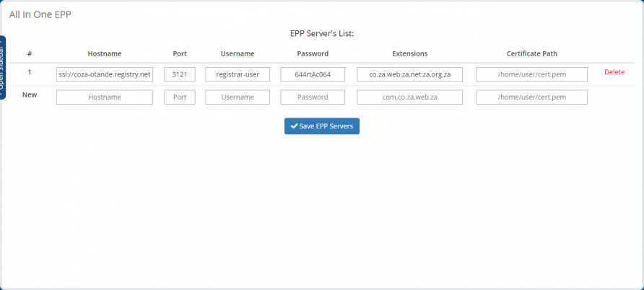Focus the empty Port field in New row

[180, 97]
